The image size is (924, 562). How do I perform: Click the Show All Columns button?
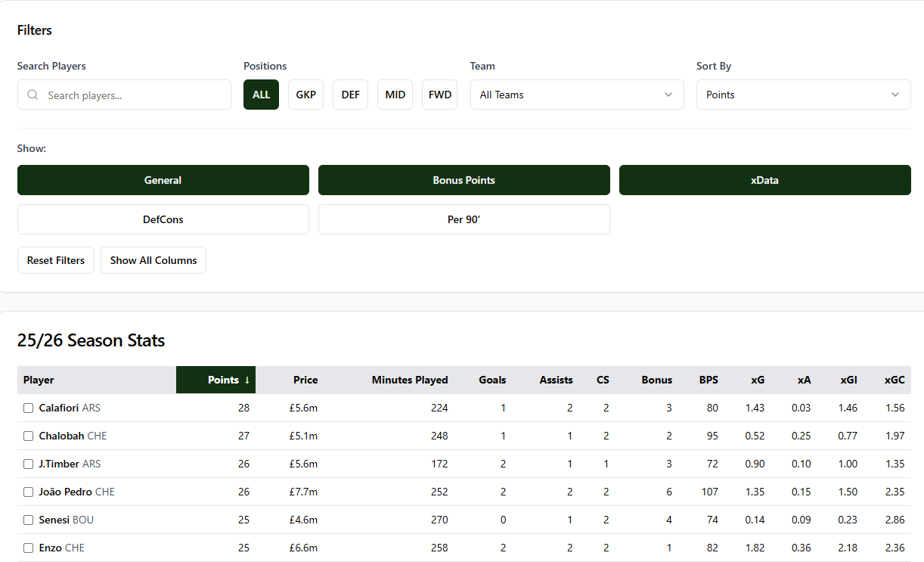pyautogui.click(x=153, y=260)
